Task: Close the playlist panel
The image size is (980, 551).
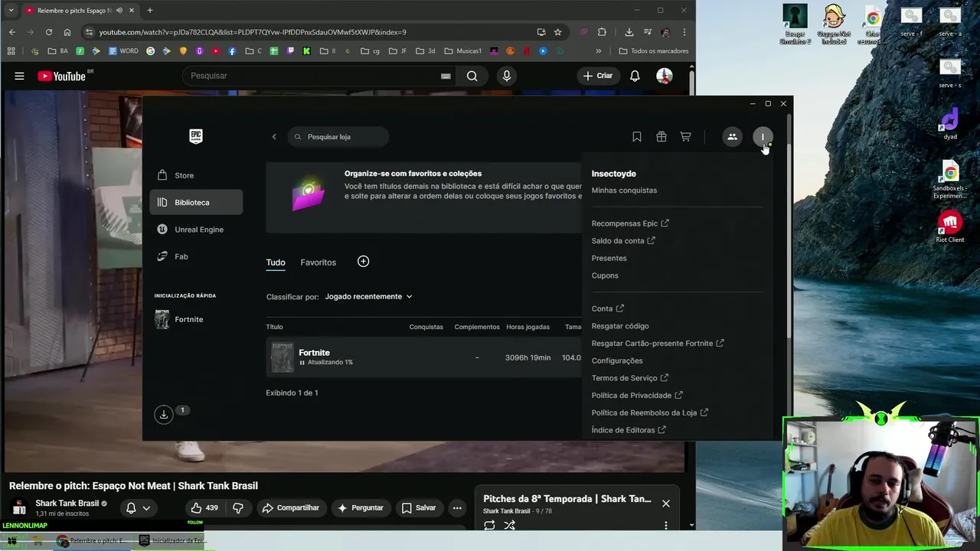Action: click(666, 504)
